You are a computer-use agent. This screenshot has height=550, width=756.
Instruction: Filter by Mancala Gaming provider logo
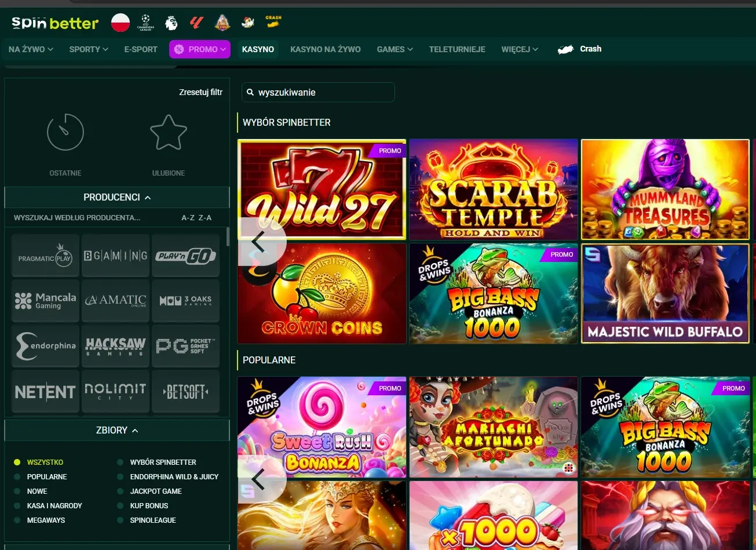coord(45,301)
